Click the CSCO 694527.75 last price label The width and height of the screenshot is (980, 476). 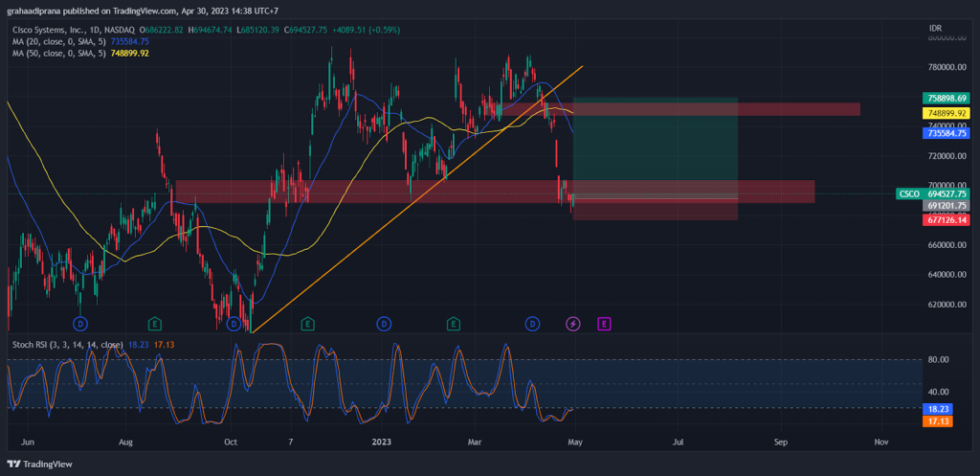[x=933, y=193]
